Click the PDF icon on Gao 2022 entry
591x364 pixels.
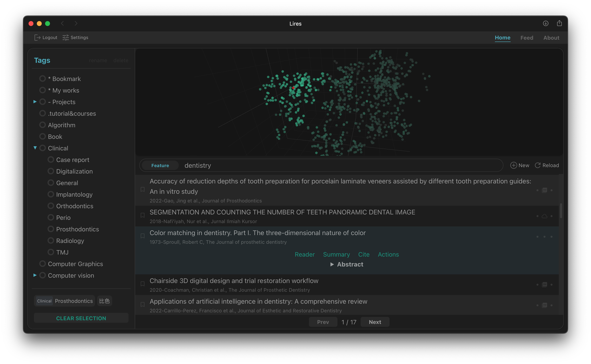click(544, 190)
